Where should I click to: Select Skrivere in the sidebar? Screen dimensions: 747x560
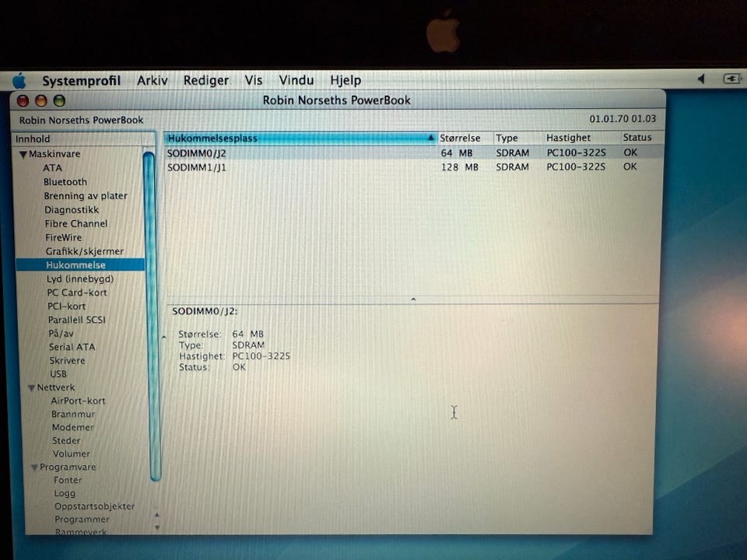tap(67, 360)
